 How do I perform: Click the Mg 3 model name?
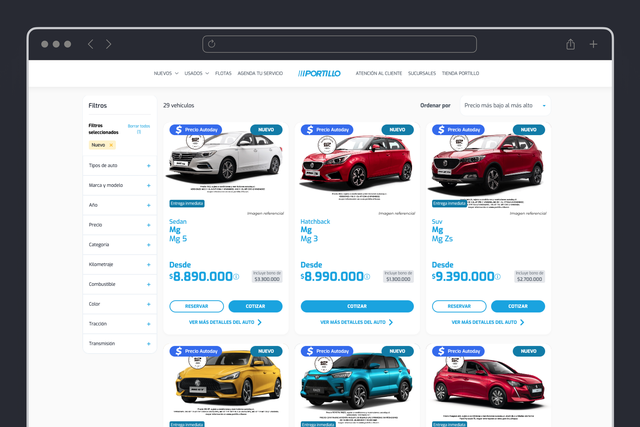click(309, 239)
